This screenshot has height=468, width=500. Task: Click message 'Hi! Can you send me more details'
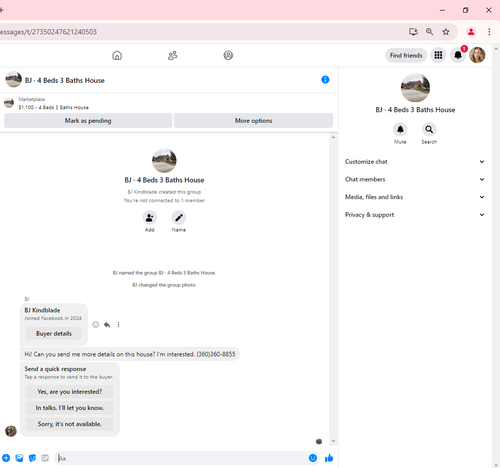(x=130, y=354)
